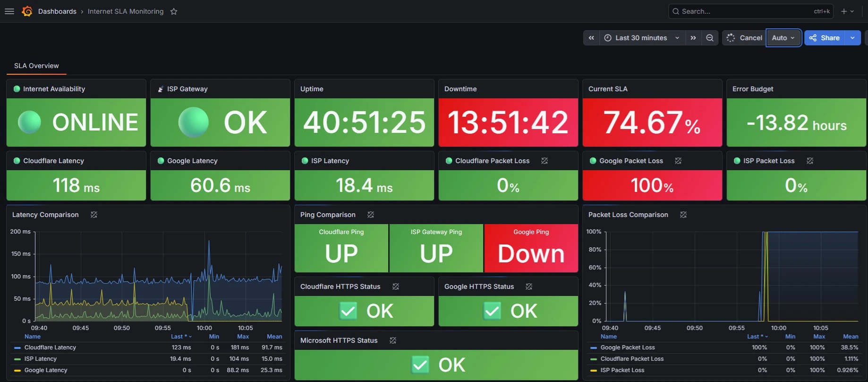868x382 pixels.
Task: Shift time range backward with double-left arrows
Action: (x=591, y=38)
